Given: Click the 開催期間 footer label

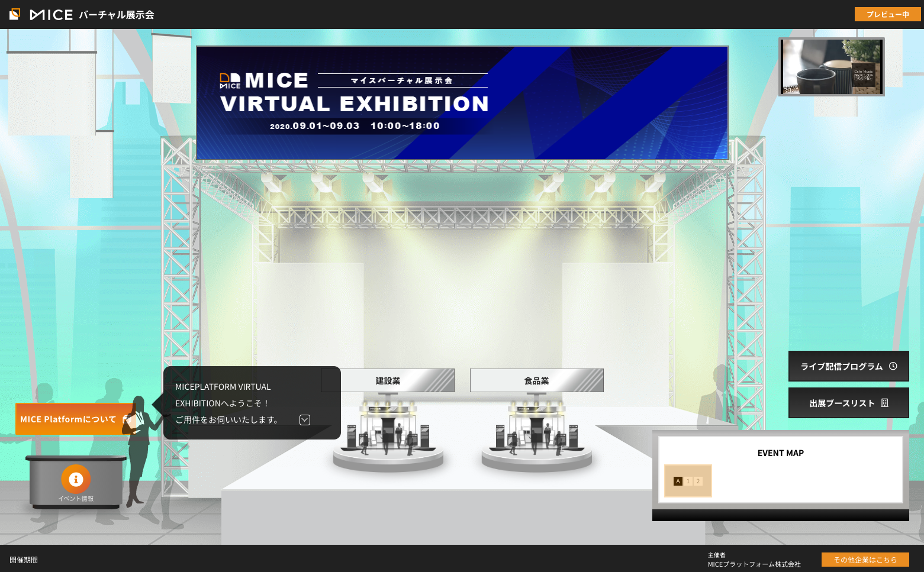Looking at the screenshot, I should coord(24,560).
